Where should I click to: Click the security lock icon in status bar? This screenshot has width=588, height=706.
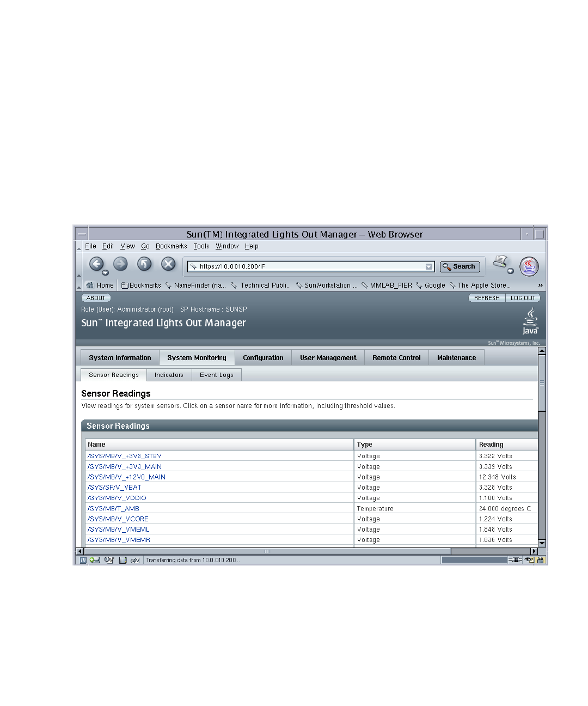[541, 560]
